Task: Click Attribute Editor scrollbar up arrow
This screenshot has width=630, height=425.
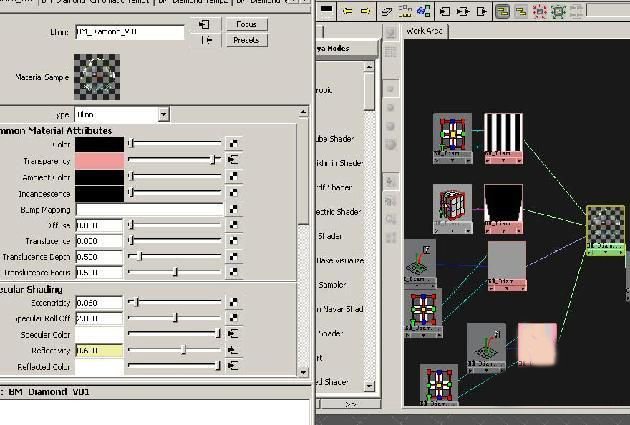Action: point(303,112)
